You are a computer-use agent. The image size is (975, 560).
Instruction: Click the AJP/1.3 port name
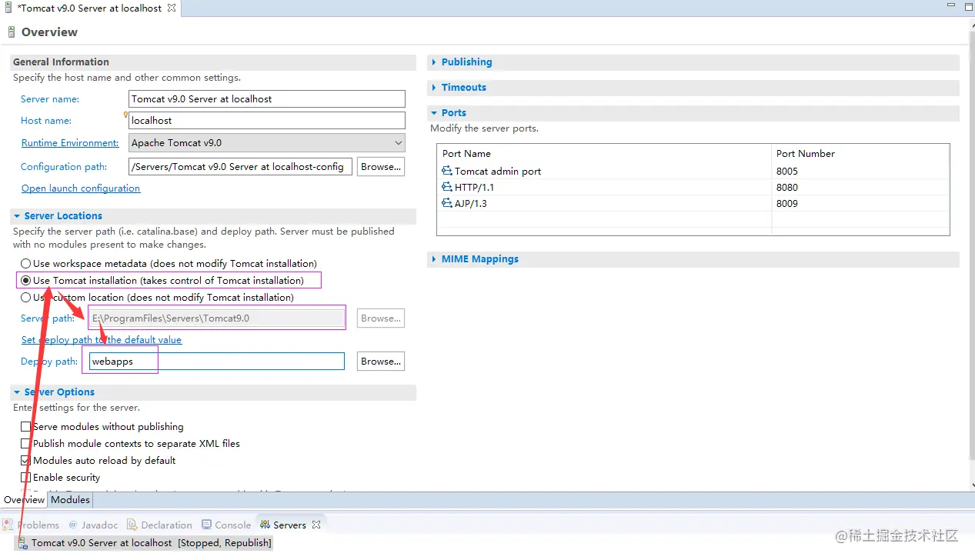[x=470, y=203]
